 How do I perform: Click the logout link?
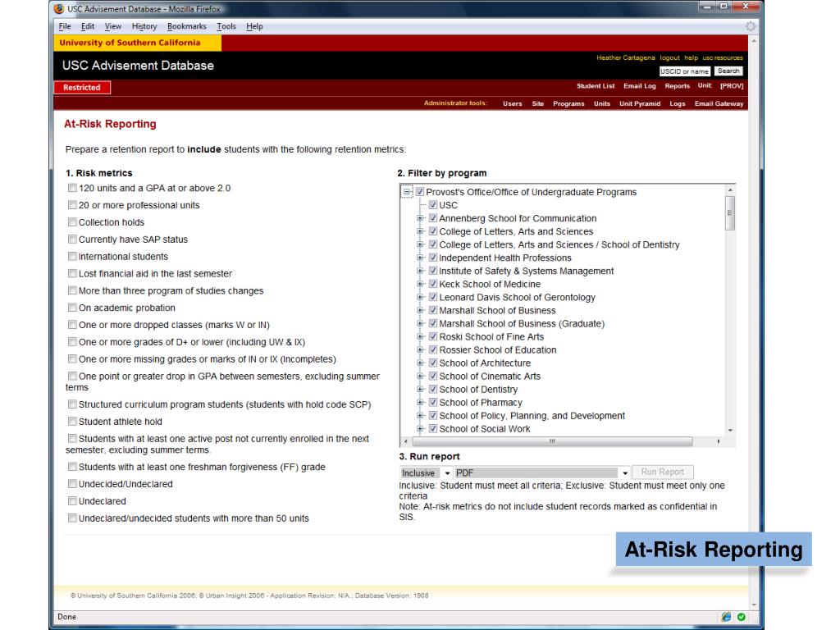(669, 58)
